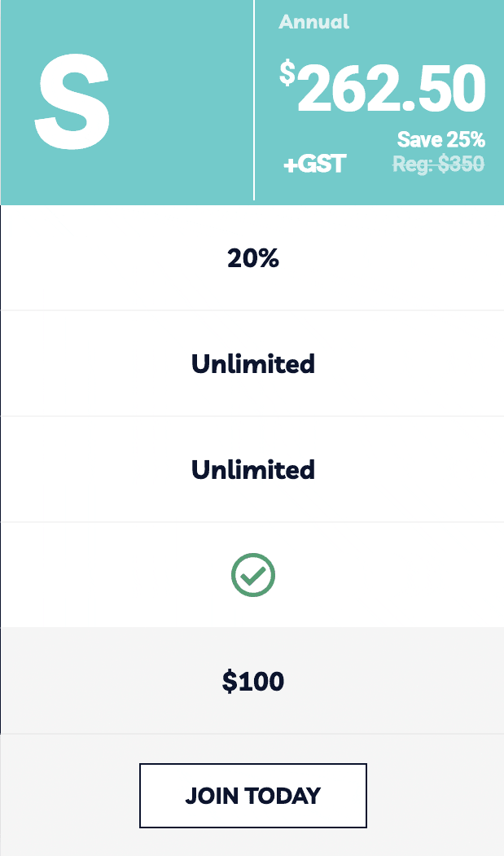Click the 20% discount value
Screen dimensions: 504x856
pyautogui.click(x=253, y=257)
